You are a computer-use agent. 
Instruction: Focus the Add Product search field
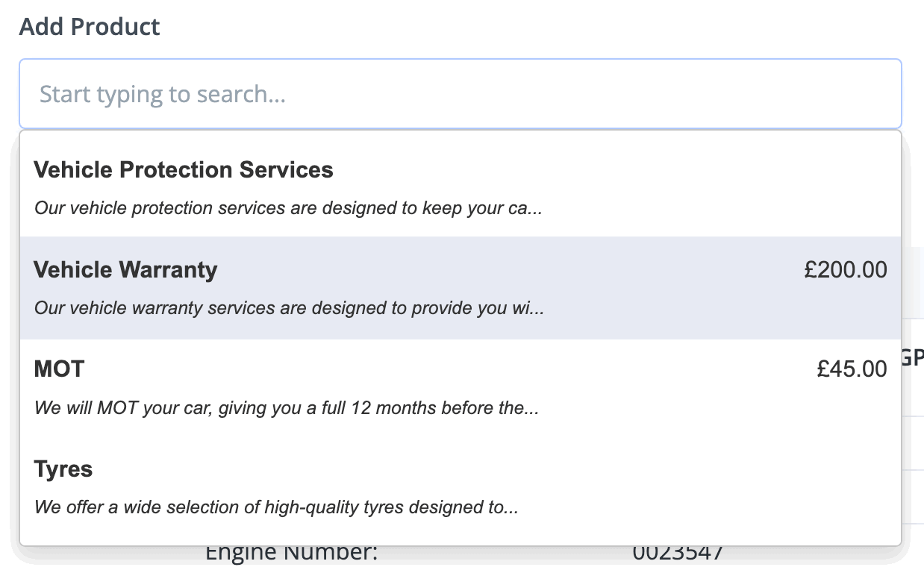[x=461, y=94]
